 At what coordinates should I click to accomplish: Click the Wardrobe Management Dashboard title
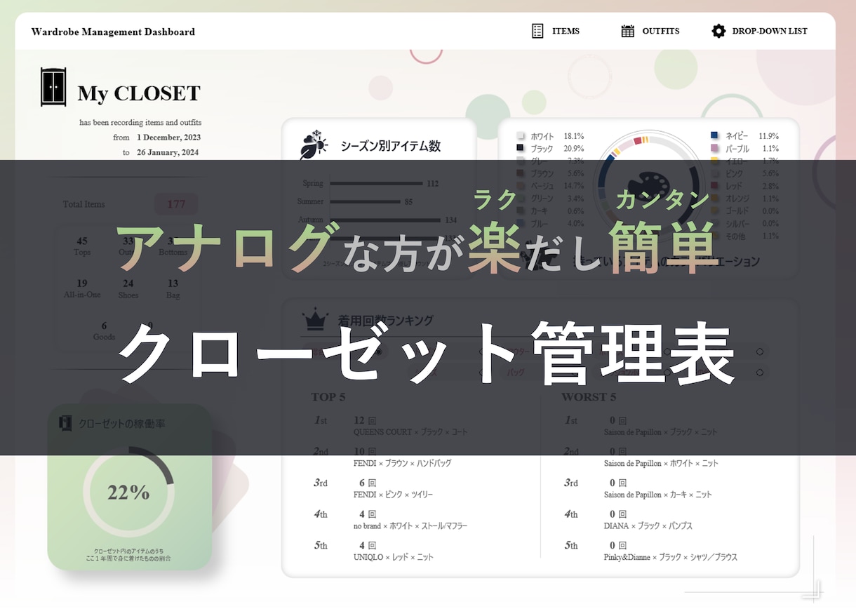point(113,32)
